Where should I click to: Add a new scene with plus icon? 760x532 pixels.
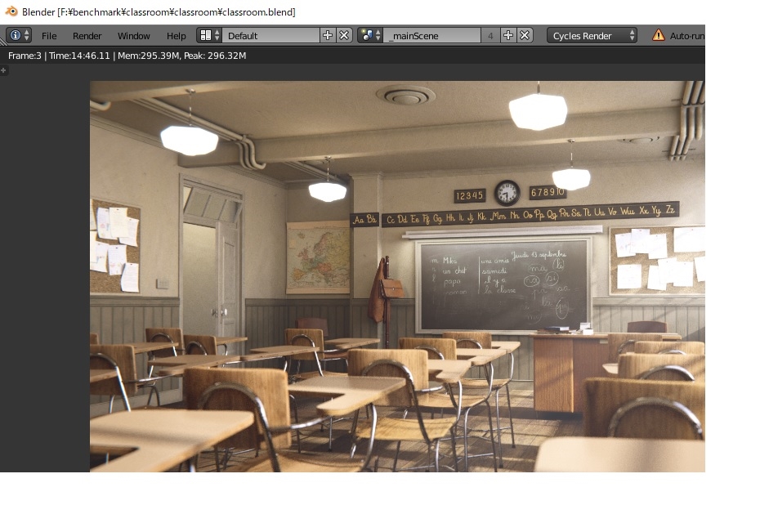click(x=508, y=35)
